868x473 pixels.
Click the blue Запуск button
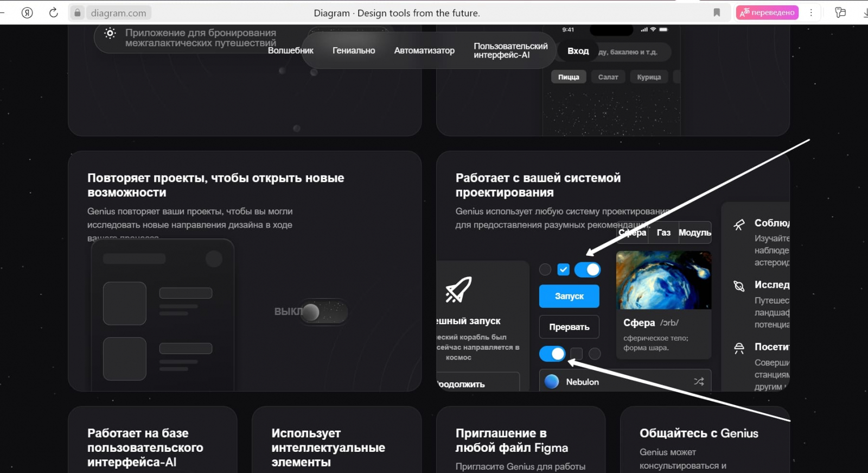[569, 297]
